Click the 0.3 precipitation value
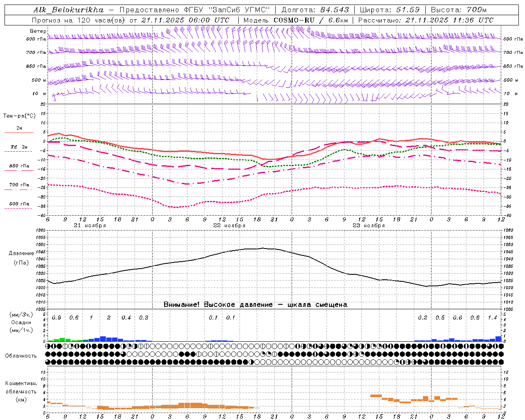Image resolution: width=525 pixels, height=420 pixels. [x=144, y=318]
